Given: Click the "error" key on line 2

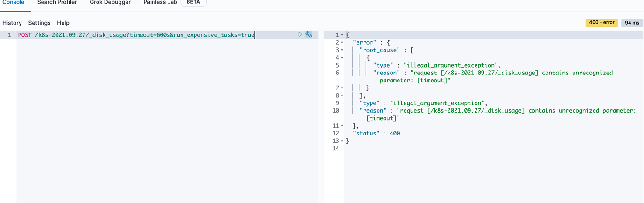Looking at the screenshot, I should point(364,43).
